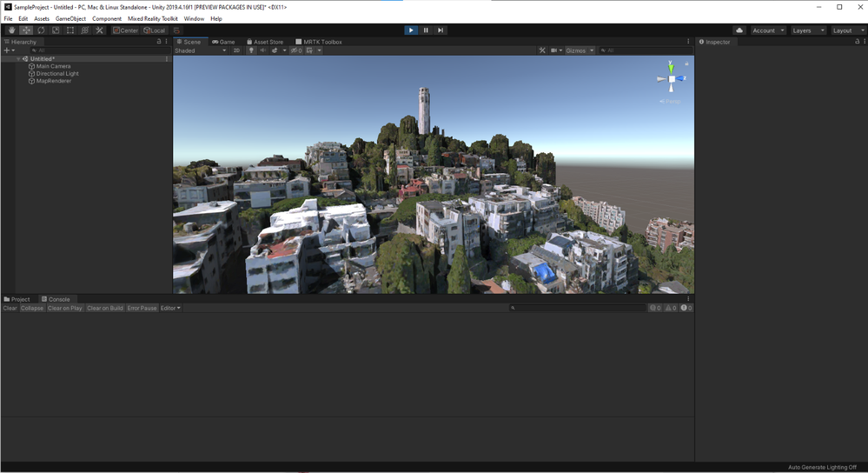Screen dimensions: 868x473
Task: Open the Hierarchy create plus dropdown
Action: [x=10, y=50]
